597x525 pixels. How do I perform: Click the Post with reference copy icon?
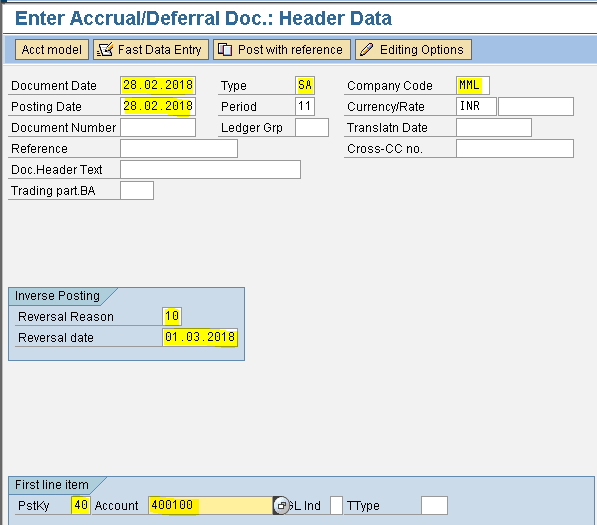[225, 49]
